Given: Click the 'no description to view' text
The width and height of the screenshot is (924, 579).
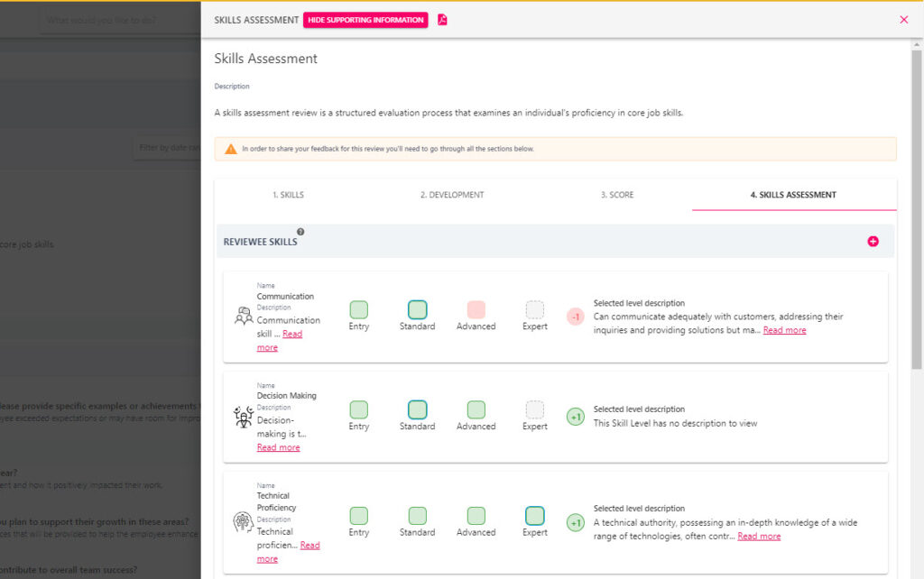Looking at the screenshot, I should pos(675,424).
